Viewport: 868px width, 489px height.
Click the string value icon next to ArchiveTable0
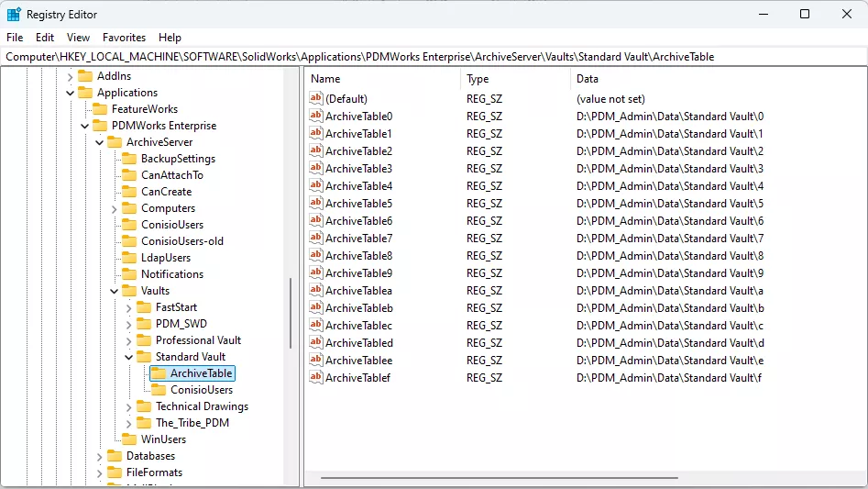(x=315, y=117)
